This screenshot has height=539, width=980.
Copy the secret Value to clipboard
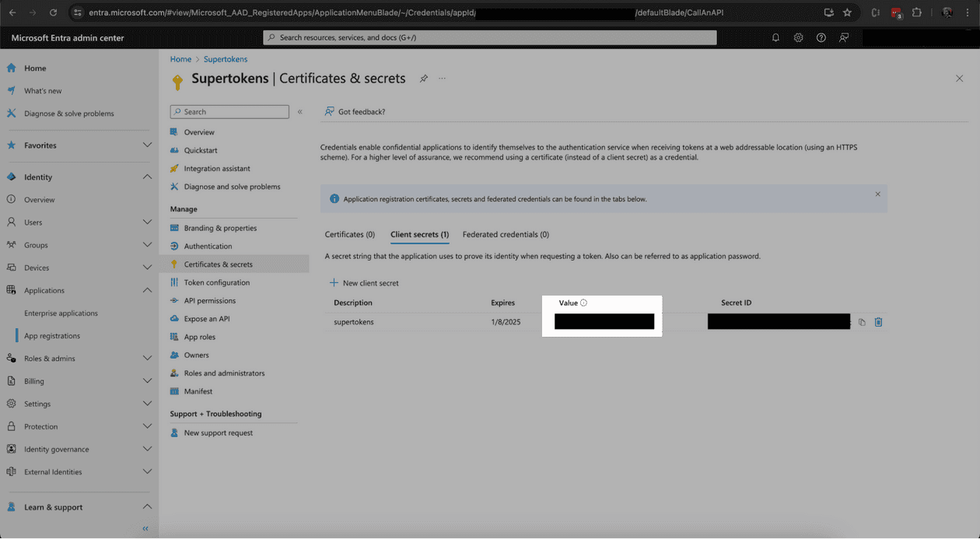coord(862,321)
